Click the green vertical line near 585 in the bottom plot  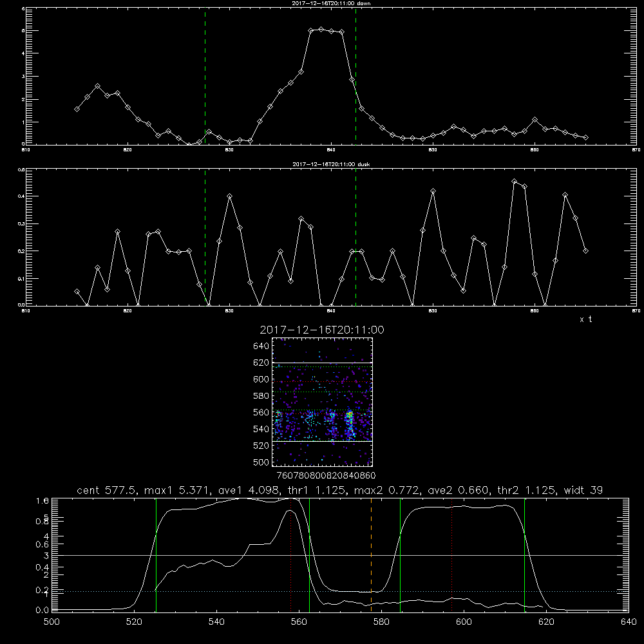400,554
